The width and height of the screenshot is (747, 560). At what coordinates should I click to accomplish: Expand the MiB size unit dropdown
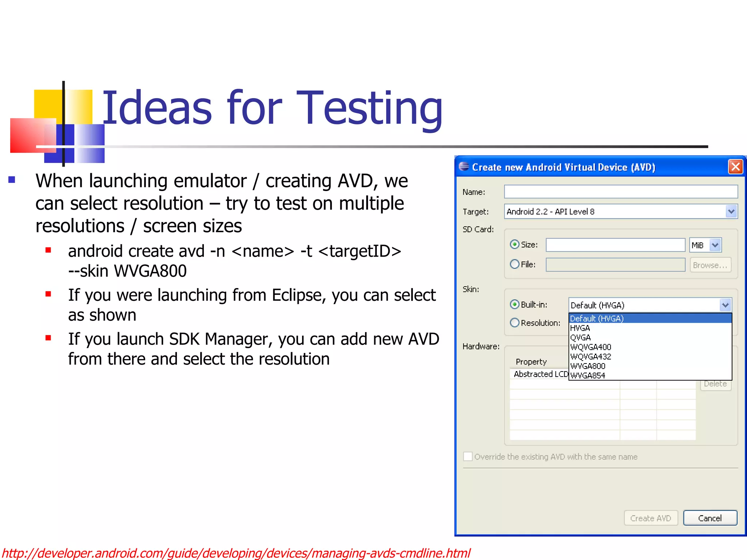coord(715,245)
